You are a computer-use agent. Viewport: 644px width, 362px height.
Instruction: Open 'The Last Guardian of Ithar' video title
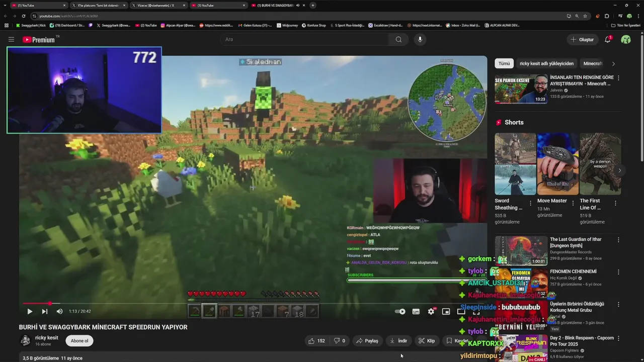click(x=576, y=242)
